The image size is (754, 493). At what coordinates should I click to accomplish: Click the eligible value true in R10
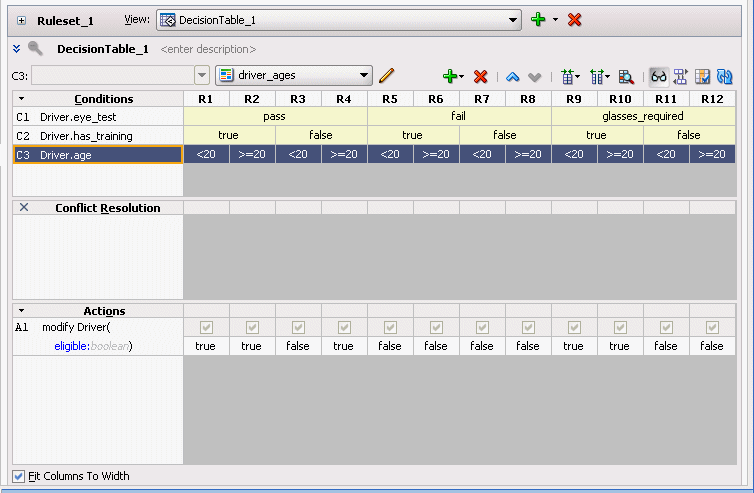click(x=620, y=346)
